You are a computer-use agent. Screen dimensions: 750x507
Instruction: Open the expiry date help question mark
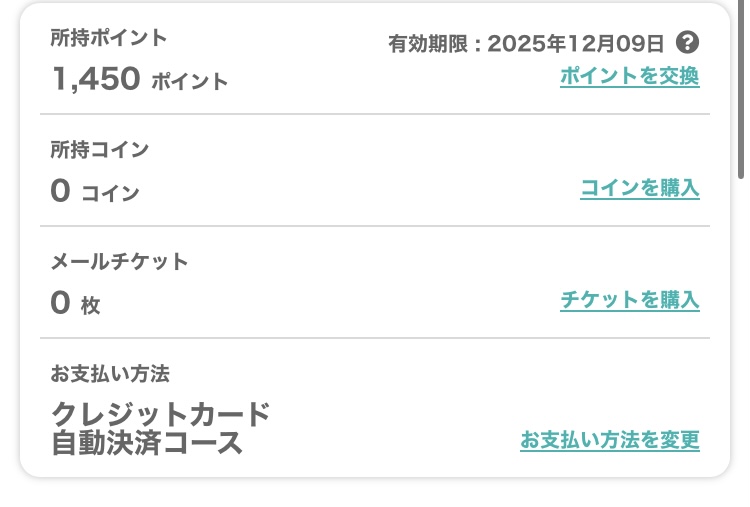[687, 43]
